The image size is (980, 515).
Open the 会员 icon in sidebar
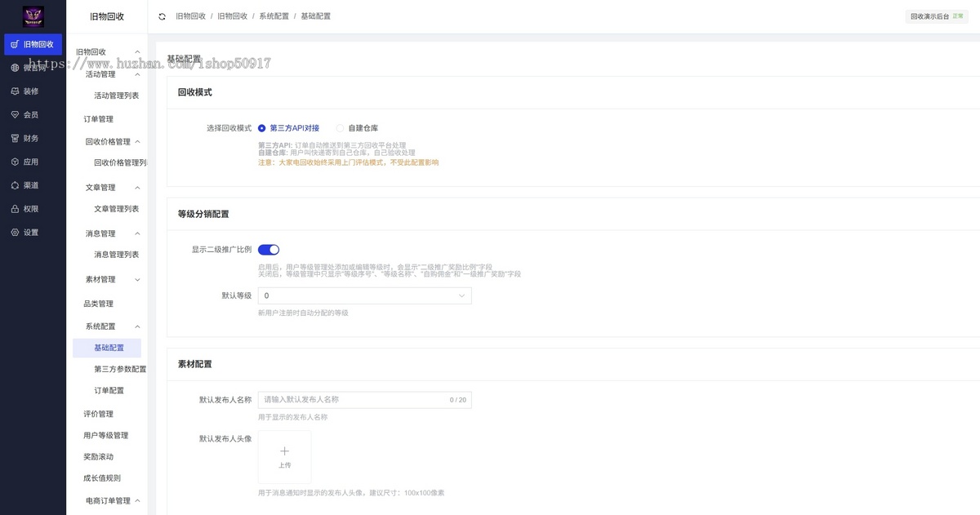(x=15, y=115)
